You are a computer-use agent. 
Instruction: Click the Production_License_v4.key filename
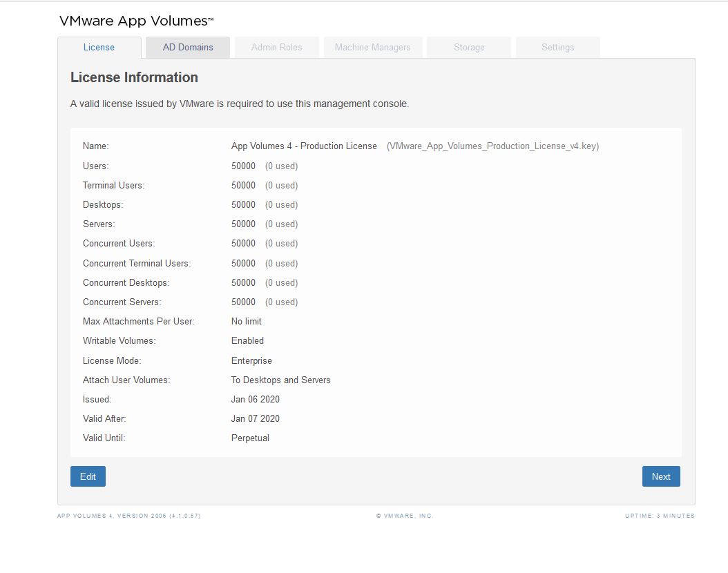coord(492,146)
